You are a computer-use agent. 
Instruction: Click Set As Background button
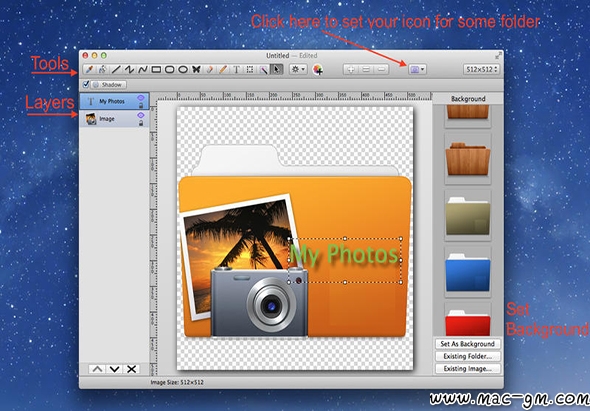click(468, 344)
